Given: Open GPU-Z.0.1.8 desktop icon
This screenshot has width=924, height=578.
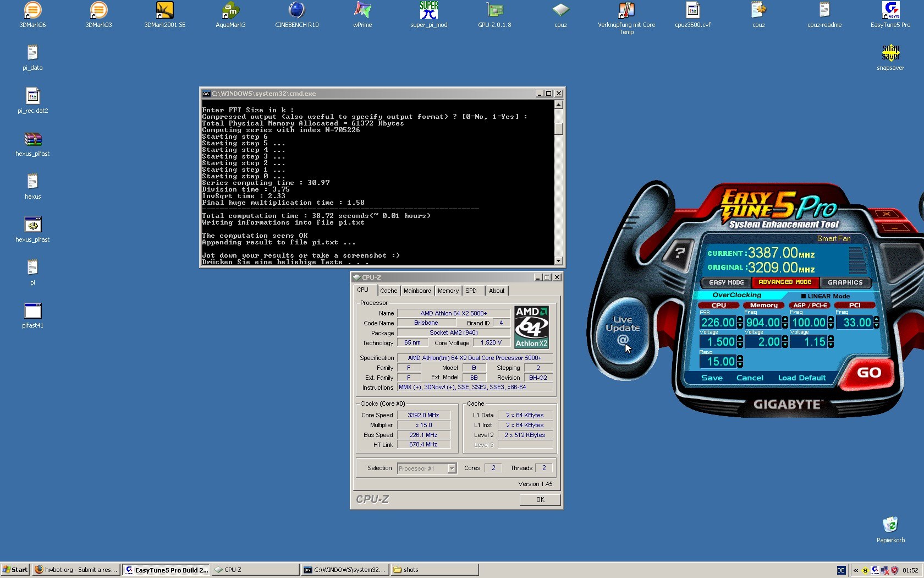Looking at the screenshot, I should click(494, 15).
